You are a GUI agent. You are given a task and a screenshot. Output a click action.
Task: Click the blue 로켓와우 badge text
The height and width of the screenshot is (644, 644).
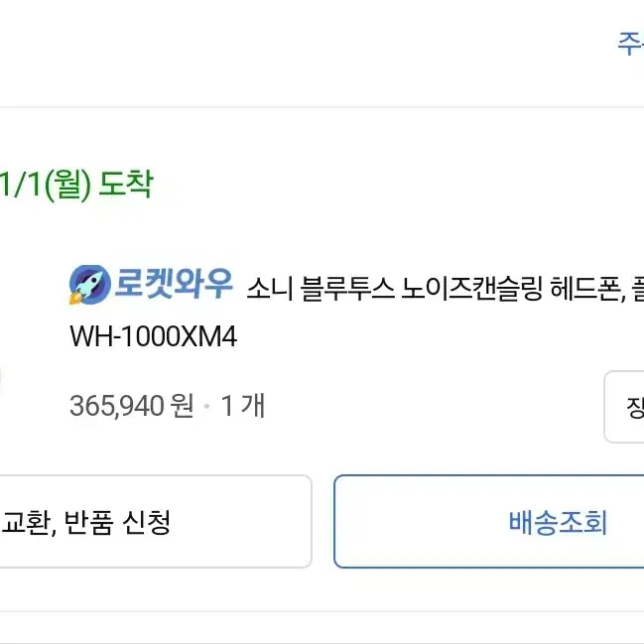(174, 283)
